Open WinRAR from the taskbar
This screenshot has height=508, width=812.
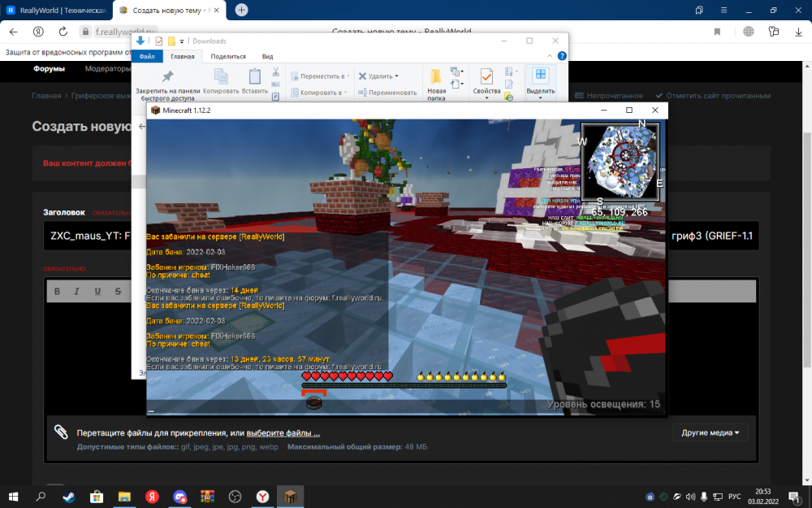207,497
